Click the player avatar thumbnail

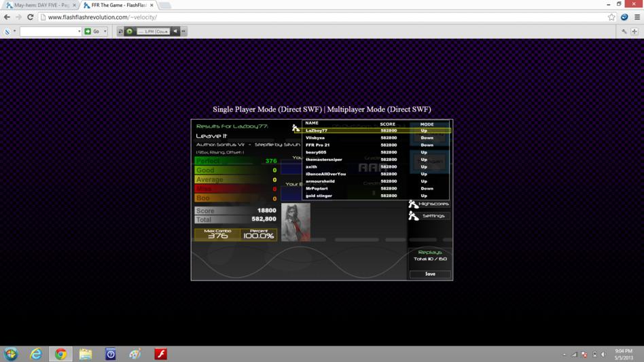296,222
